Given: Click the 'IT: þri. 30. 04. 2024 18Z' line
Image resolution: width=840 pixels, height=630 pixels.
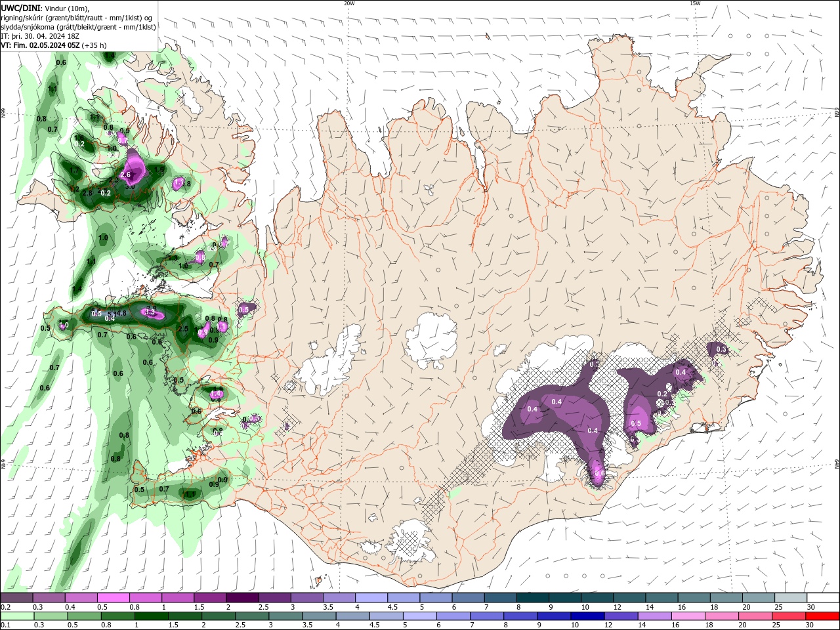Looking at the screenshot, I should [x=41, y=36].
